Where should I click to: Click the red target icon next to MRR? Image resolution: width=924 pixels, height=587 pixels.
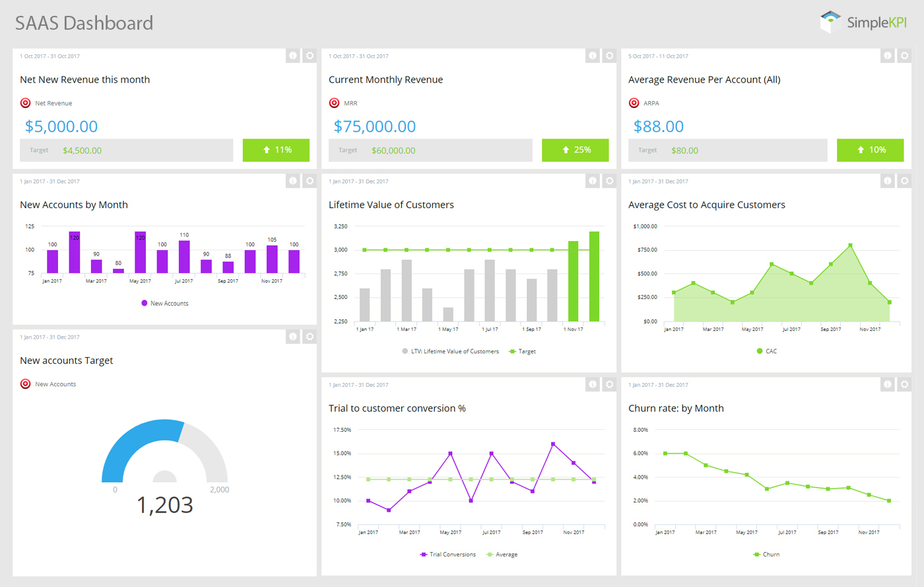(333, 103)
